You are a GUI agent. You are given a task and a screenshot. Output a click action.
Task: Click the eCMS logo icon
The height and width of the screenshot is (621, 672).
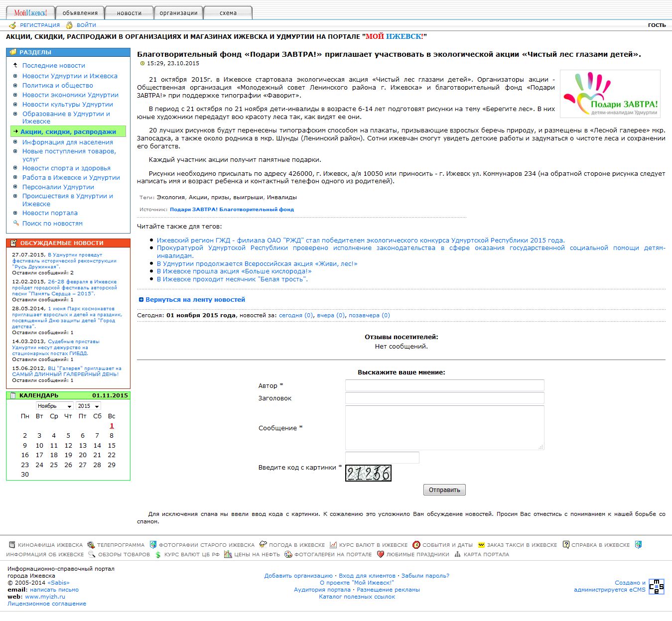point(656,587)
